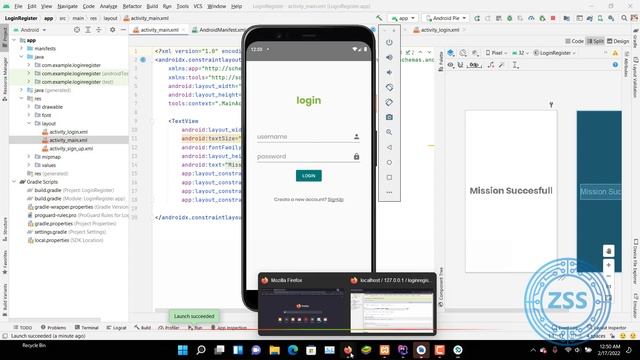Image resolution: width=640 pixels, height=360 pixels.
Task: Rotate emulator left icon
Action: [389, 87]
